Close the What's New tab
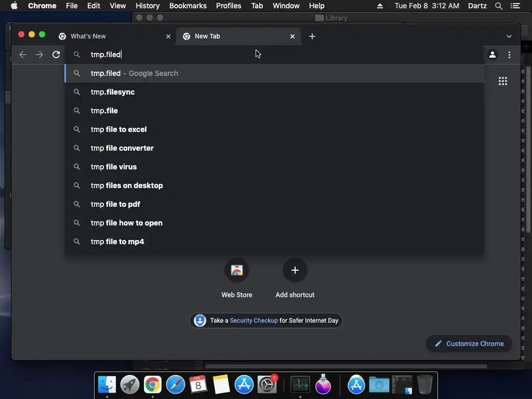The image size is (532, 399). pyautogui.click(x=168, y=36)
